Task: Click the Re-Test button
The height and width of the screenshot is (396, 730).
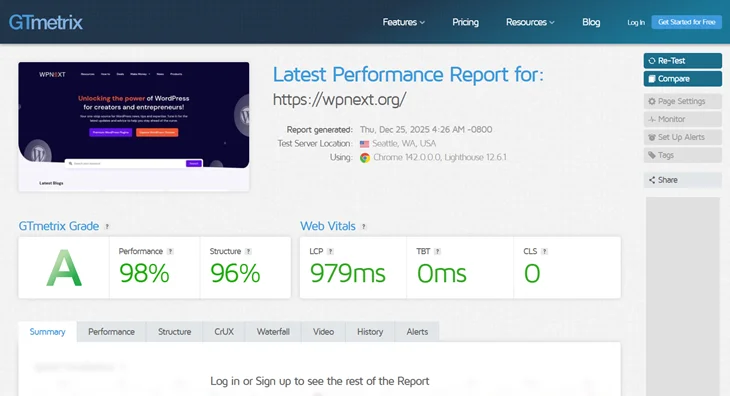Action: (x=683, y=60)
